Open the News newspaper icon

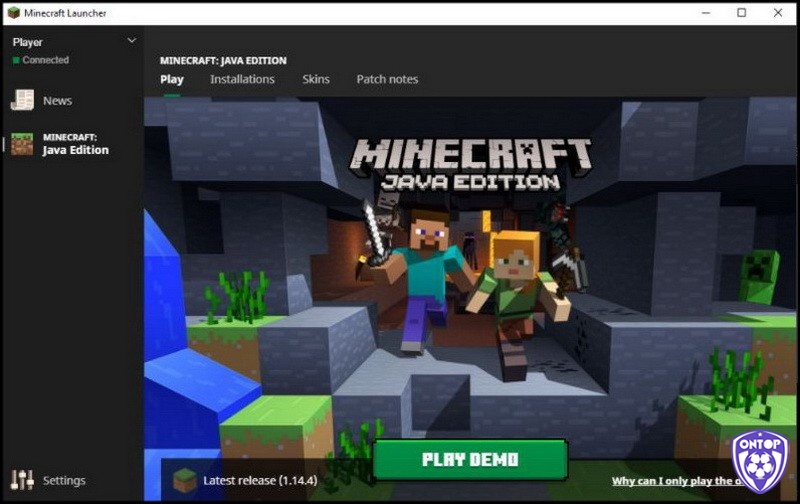coord(22,100)
